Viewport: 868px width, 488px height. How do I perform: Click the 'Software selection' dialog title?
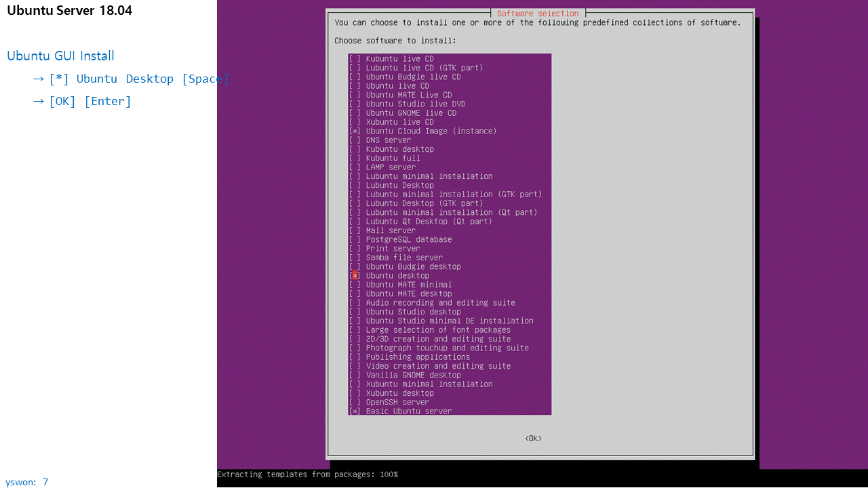click(x=538, y=14)
